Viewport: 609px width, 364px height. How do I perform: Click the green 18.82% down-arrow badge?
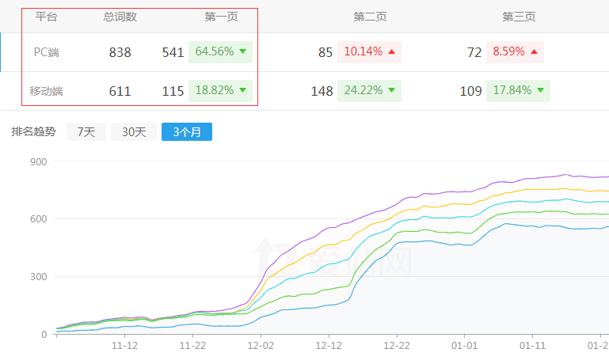tap(220, 91)
